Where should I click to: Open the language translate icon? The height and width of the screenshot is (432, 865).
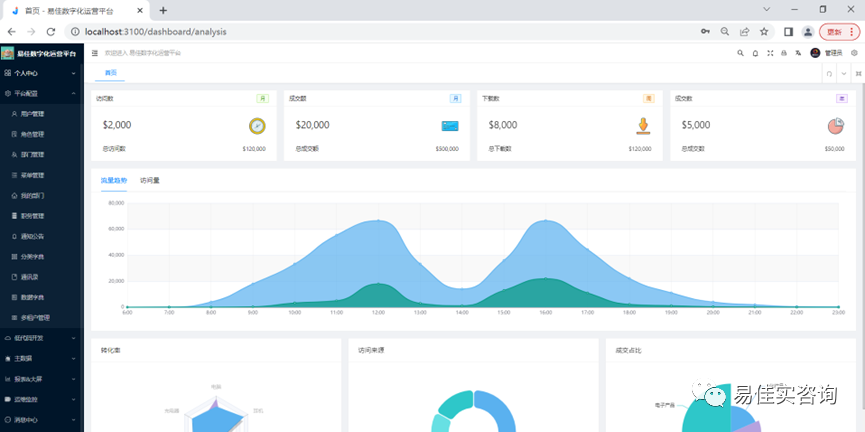coord(798,53)
